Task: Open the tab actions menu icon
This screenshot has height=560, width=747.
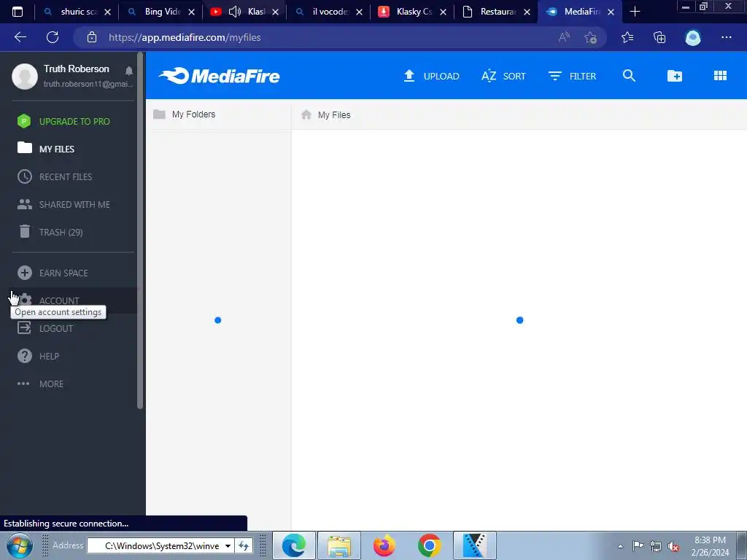Action: [x=18, y=12]
